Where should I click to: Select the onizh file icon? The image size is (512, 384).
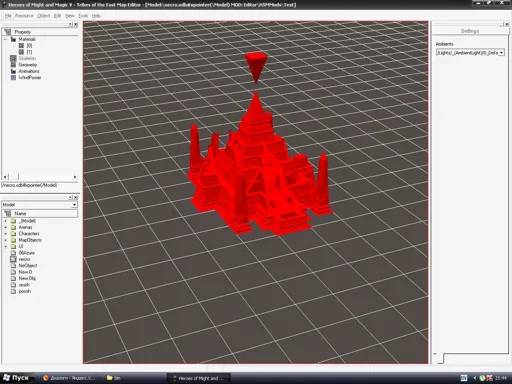coord(13,285)
